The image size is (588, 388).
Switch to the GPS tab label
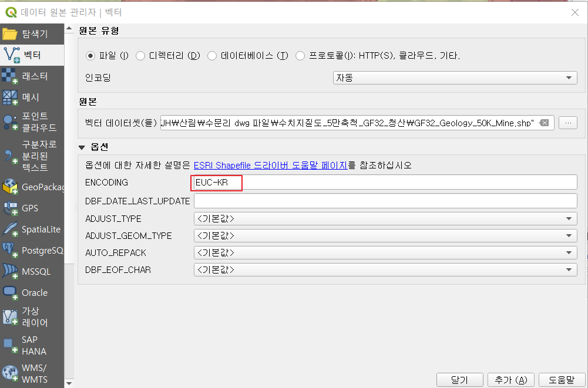[30, 208]
